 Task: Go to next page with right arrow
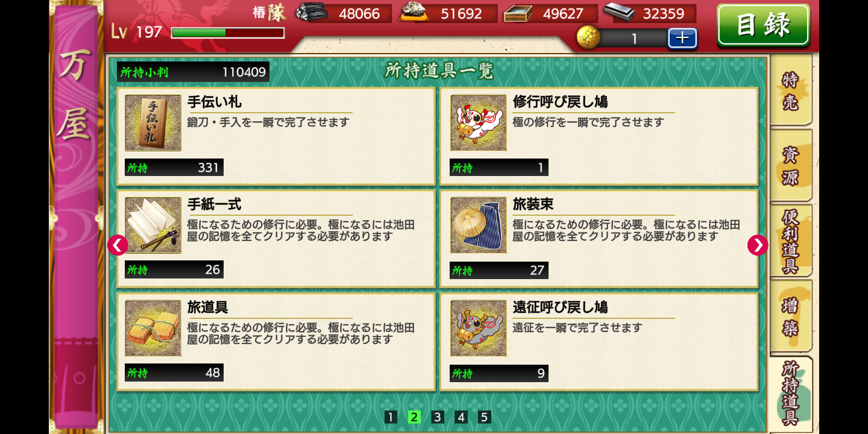tap(758, 245)
